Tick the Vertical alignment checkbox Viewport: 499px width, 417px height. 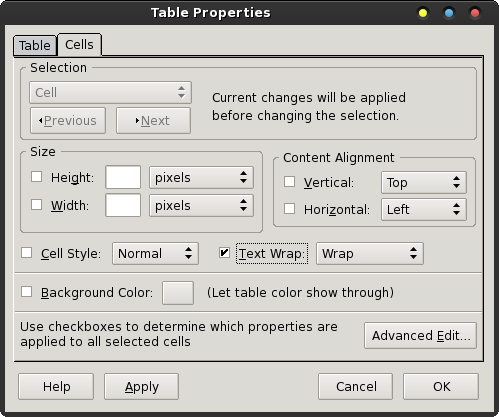(x=289, y=182)
